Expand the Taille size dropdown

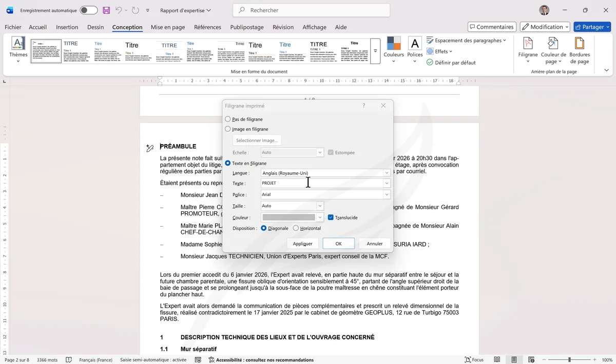point(320,206)
